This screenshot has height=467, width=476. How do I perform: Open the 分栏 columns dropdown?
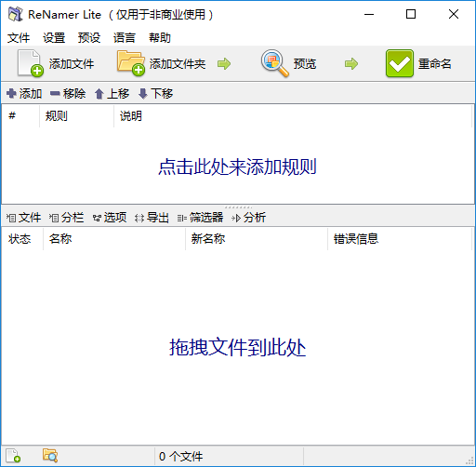[66, 218]
